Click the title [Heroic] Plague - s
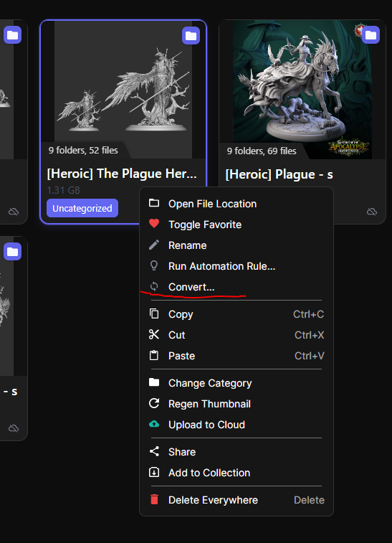392x543 pixels. [279, 174]
